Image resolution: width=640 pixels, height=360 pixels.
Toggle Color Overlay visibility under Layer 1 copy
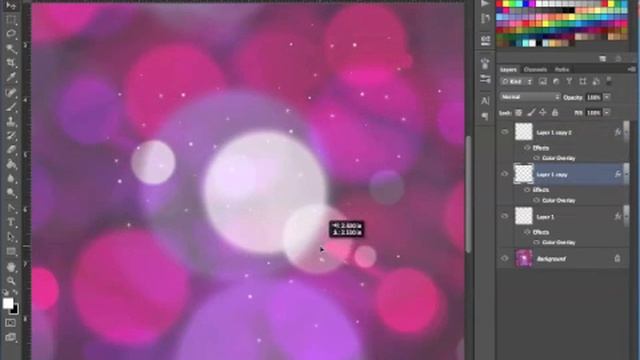(536, 200)
